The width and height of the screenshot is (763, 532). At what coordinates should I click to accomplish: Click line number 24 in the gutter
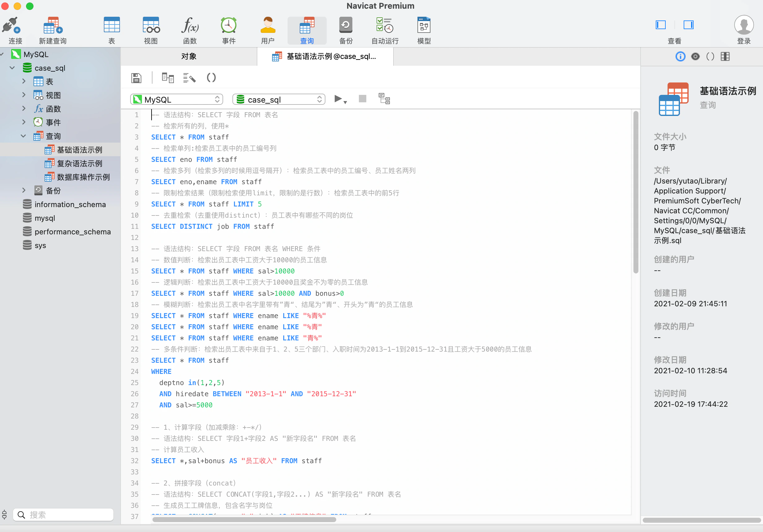(x=135, y=371)
